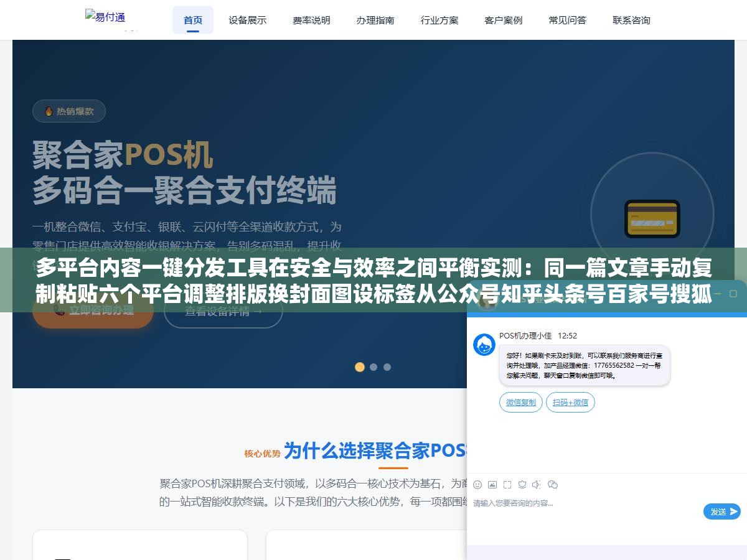Image resolution: width=747 pixels, height=560 pixels.
Task: Click the 为什么选择聚合家POS heading
Action: (x=375, y=450)
